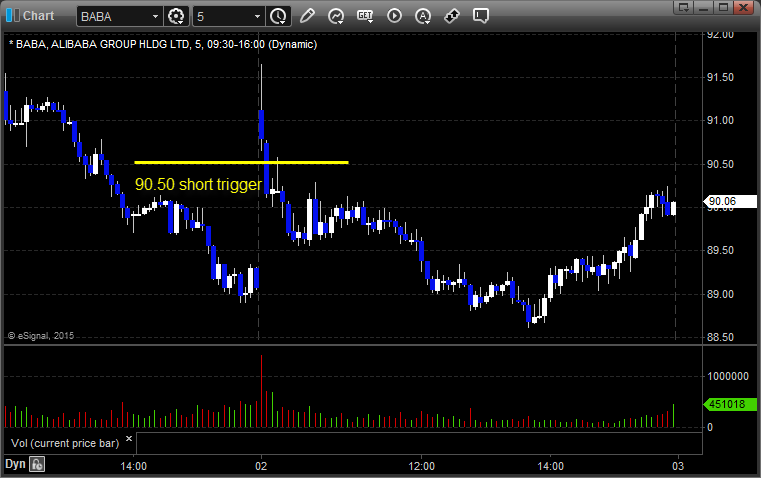Click the 89.00 price axis label
The image size is (761, 478).
[720, 294]
